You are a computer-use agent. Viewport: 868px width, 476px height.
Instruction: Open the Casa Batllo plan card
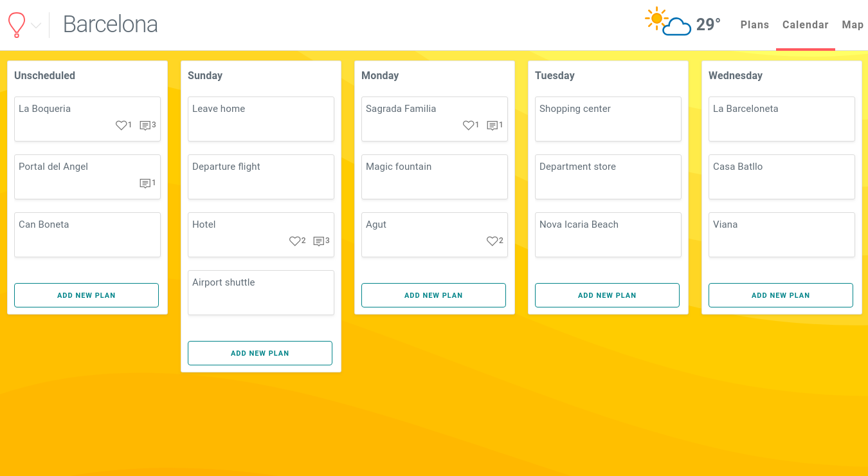781,176
